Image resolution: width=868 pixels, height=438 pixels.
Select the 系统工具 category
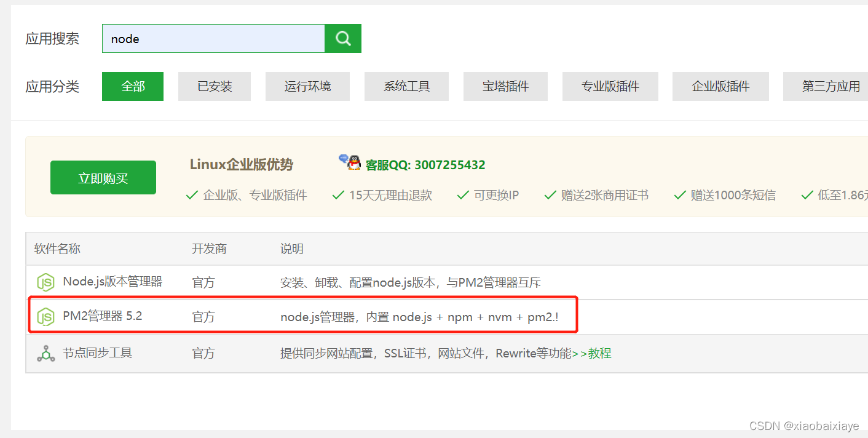coord(406,86)
